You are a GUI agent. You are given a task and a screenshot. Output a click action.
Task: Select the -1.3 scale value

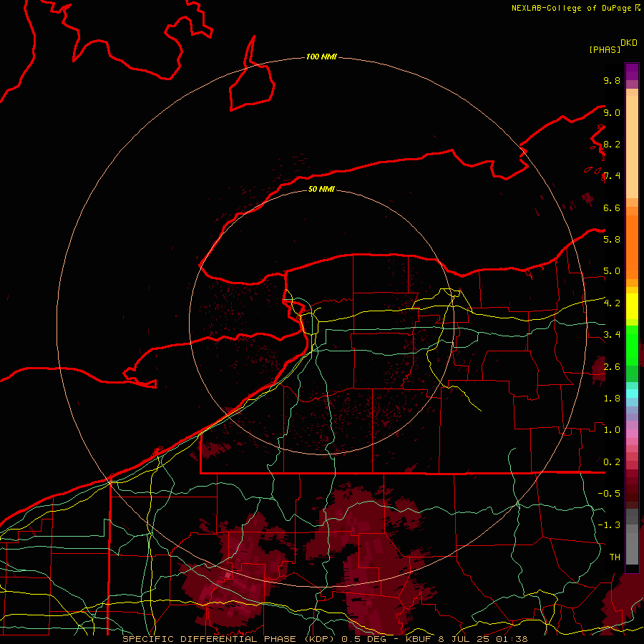pos(609,525)
